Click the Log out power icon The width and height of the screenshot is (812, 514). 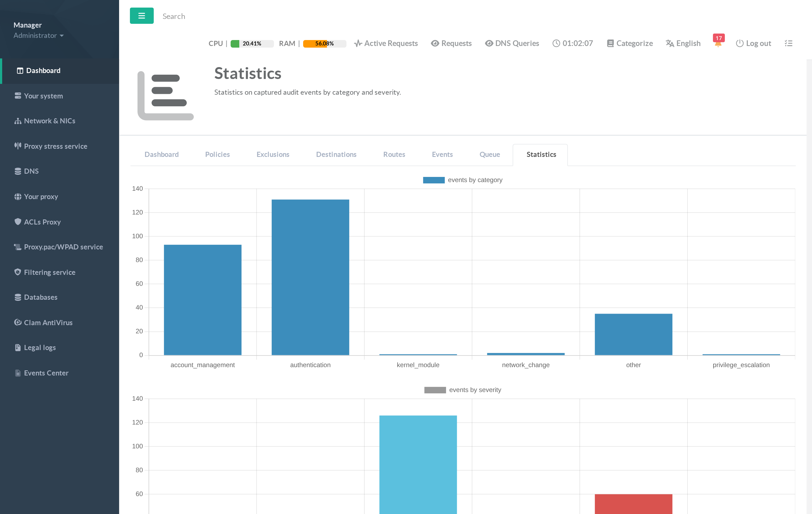[x=739, y=44]
